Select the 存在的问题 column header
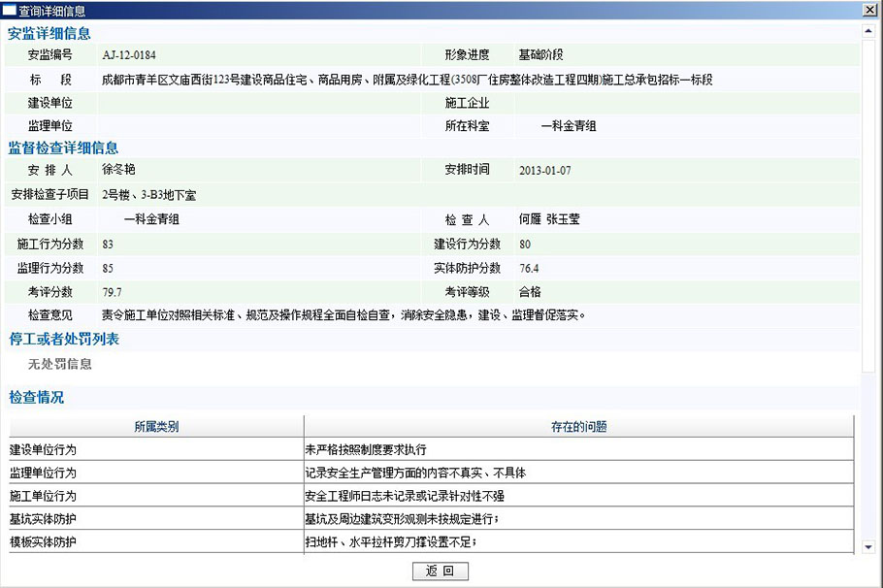The image size is (883, 588). click(x=579, y=426)
